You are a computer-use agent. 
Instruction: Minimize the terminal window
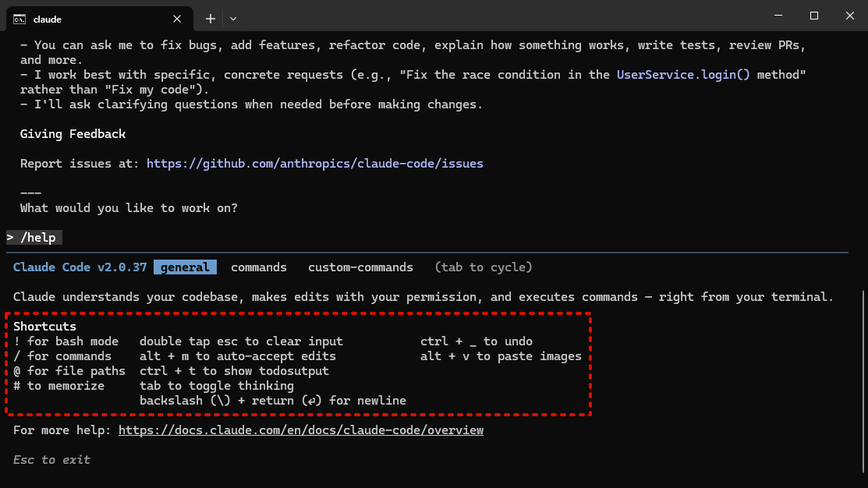[778, 16]
